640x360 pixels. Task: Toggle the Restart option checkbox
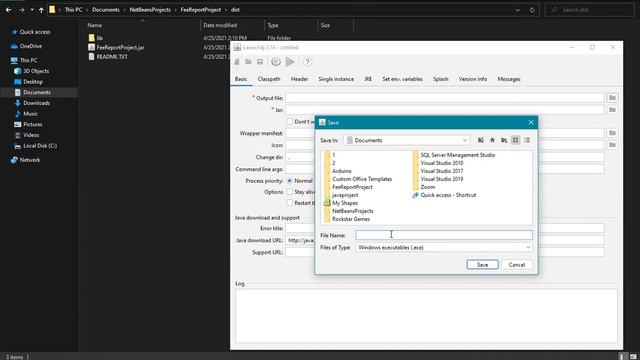point(290,203)
